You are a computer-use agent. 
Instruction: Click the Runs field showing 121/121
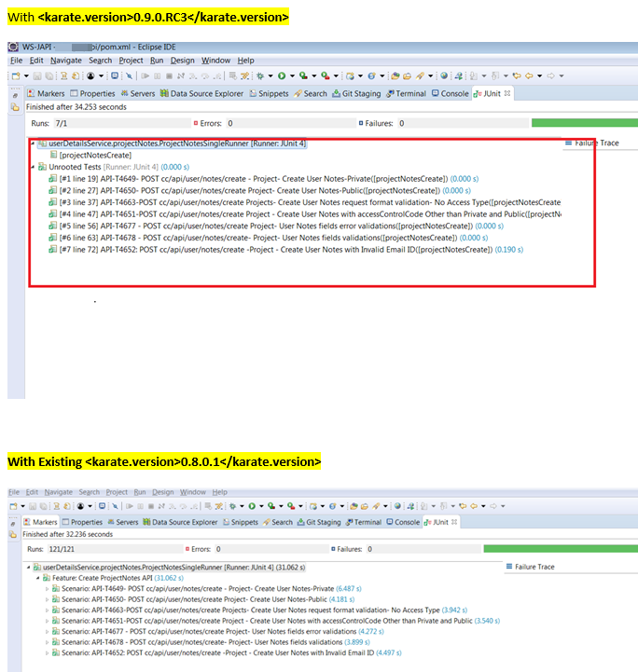(116, 549)
